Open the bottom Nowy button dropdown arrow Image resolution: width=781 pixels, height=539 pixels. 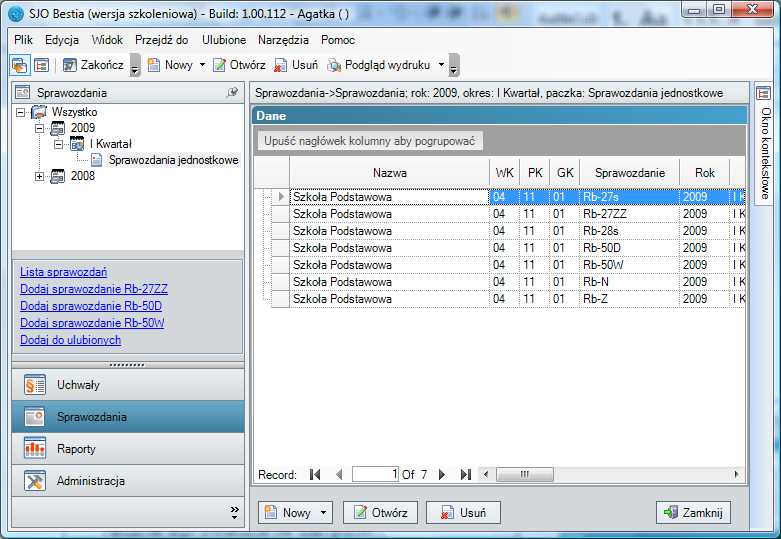pos(324,513)
